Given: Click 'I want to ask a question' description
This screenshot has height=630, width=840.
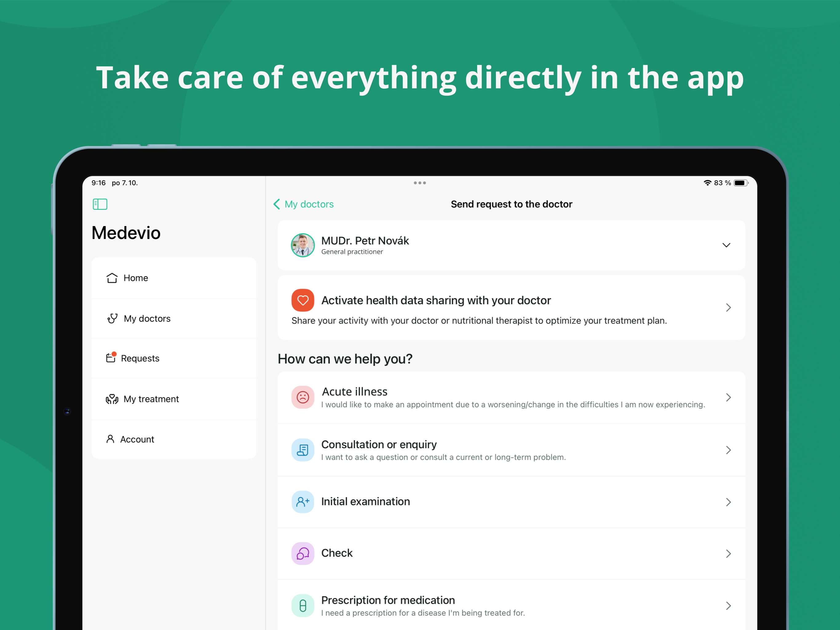Looking at the screenshot, I should tap(443, 457).
